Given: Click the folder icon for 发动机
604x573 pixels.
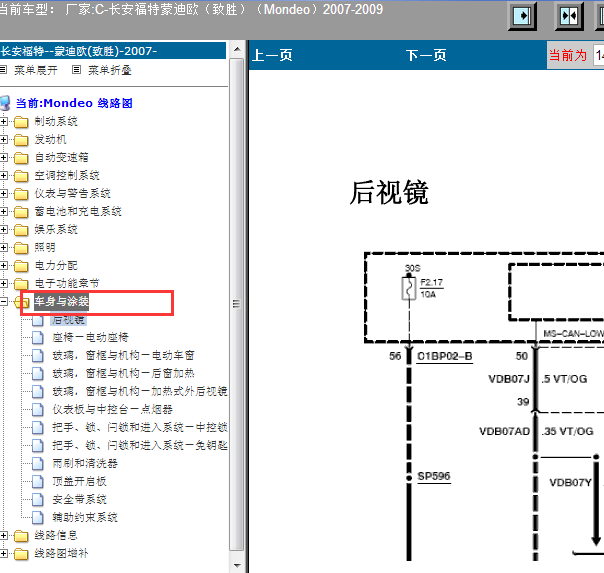Looking at the screenshot, I should tap(21, 140).
